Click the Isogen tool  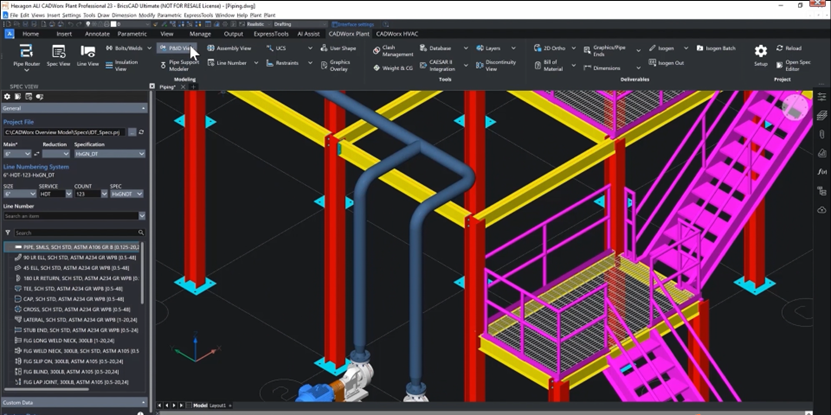coord(661,48)
